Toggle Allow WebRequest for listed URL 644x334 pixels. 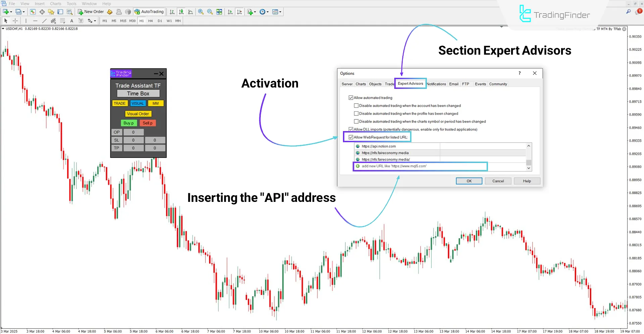(351, 137)
